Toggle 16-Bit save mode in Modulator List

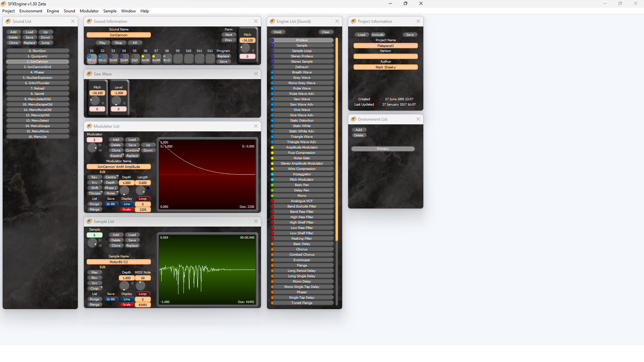(x=111, y=204)
